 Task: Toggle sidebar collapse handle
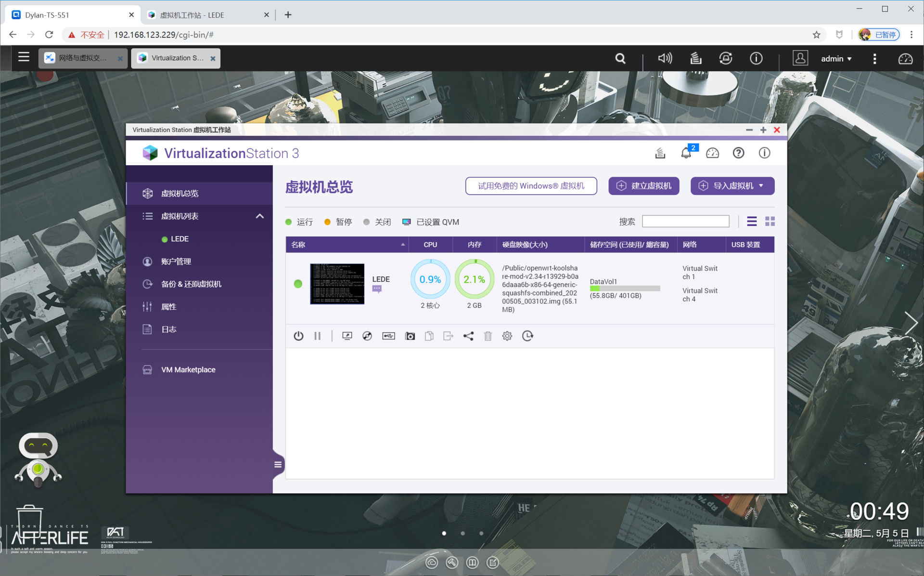point(278,464)
